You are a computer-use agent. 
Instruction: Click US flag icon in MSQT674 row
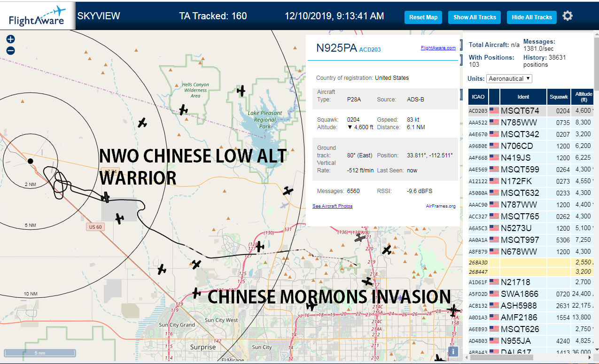[494, 111]
